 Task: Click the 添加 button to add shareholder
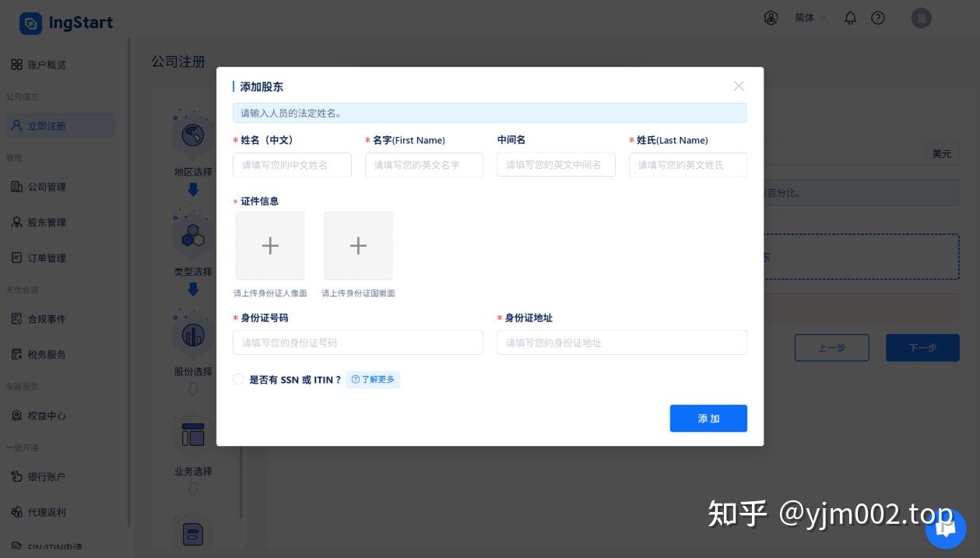708,418
